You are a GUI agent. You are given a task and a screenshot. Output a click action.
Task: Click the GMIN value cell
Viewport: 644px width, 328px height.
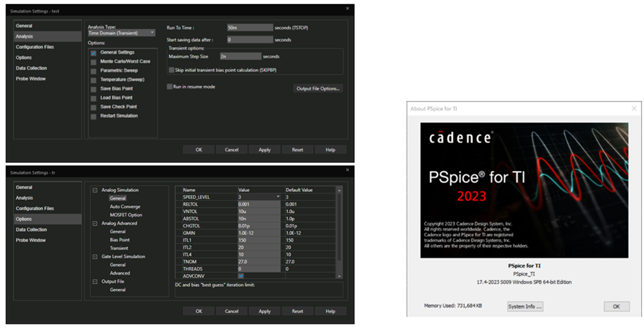click(x=259, y=233)
